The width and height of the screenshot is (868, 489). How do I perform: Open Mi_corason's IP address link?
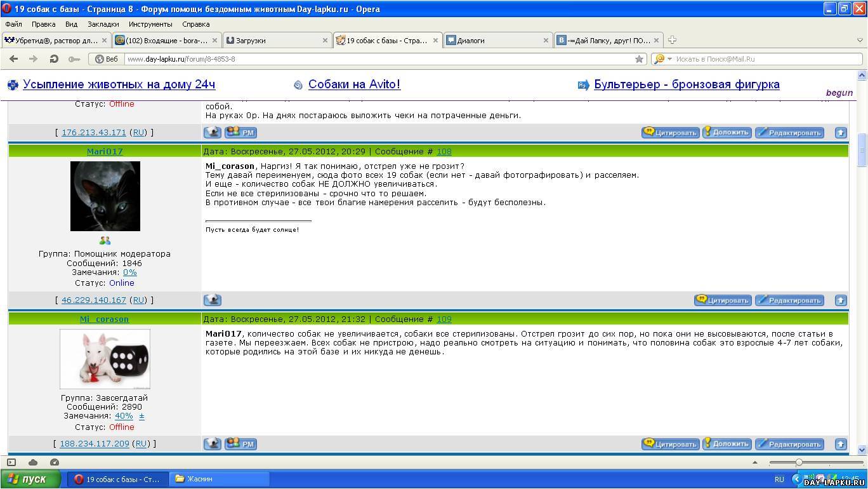click(x=94, y=444)
